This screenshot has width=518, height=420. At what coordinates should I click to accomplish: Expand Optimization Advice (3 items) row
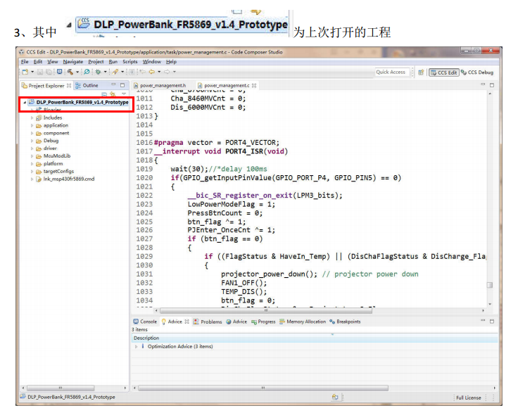click(136, 347)
